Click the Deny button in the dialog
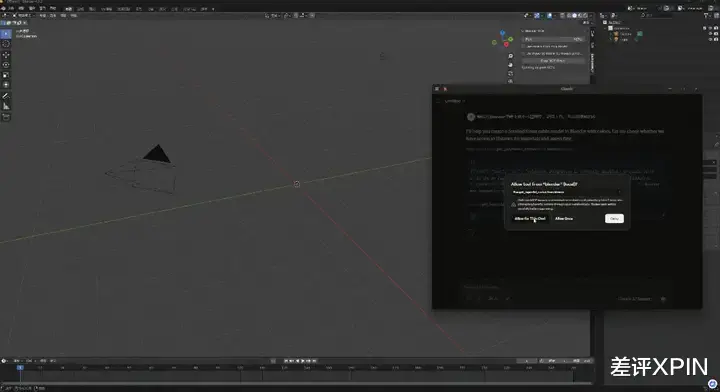Image resolution: width=720 pixels, height=392 pixels. pos(614,218)
